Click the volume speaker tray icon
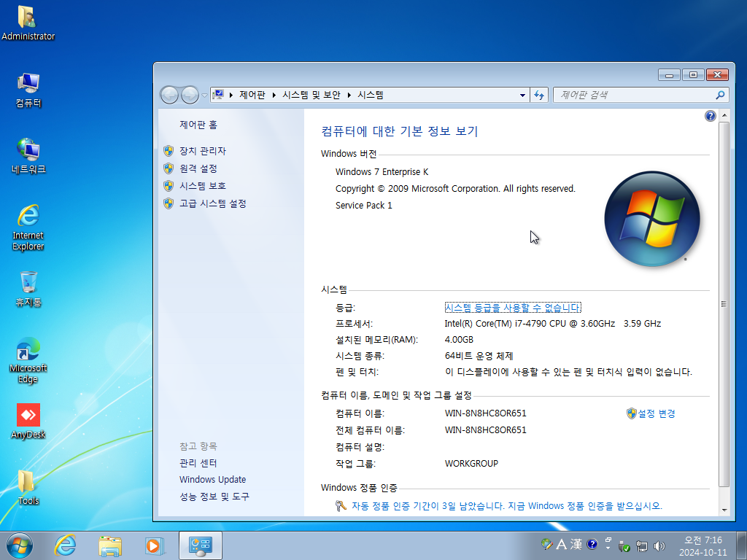The height and width of the screenshot is (560, 747). (659, 545)
